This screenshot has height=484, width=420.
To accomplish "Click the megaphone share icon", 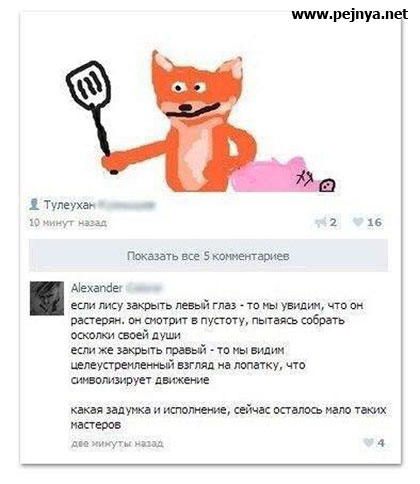I will pyautogui.click(x=321, y=222).
